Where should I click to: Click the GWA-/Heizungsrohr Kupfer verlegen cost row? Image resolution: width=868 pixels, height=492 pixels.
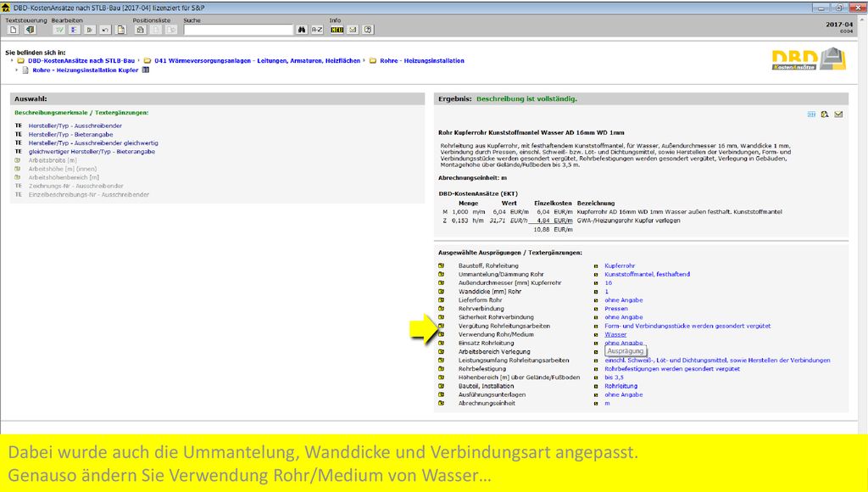[x=561, y=221]
